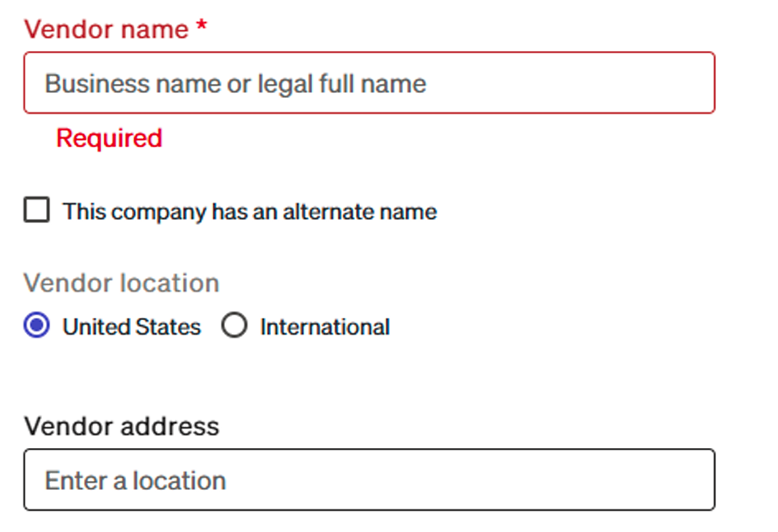The width and height of the screenshot is (778, 532).
Task: Click the Vendor address input field
Action: [369, 480]
